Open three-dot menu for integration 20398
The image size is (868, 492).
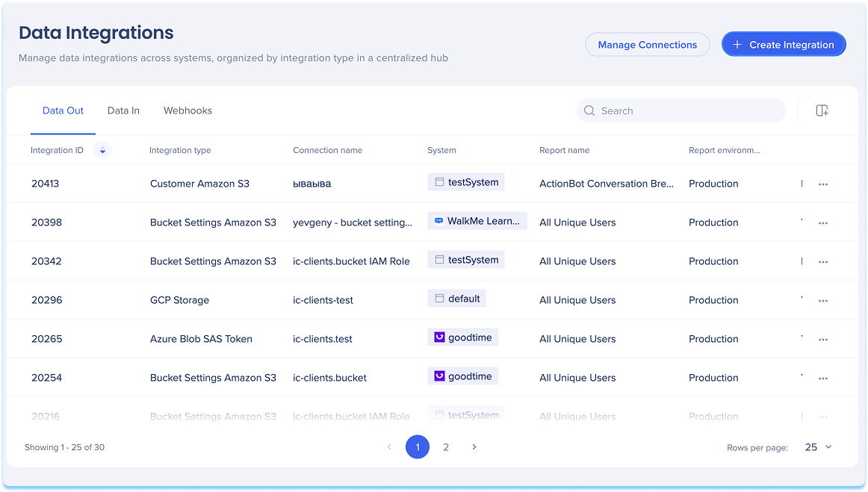click(822, 222)
